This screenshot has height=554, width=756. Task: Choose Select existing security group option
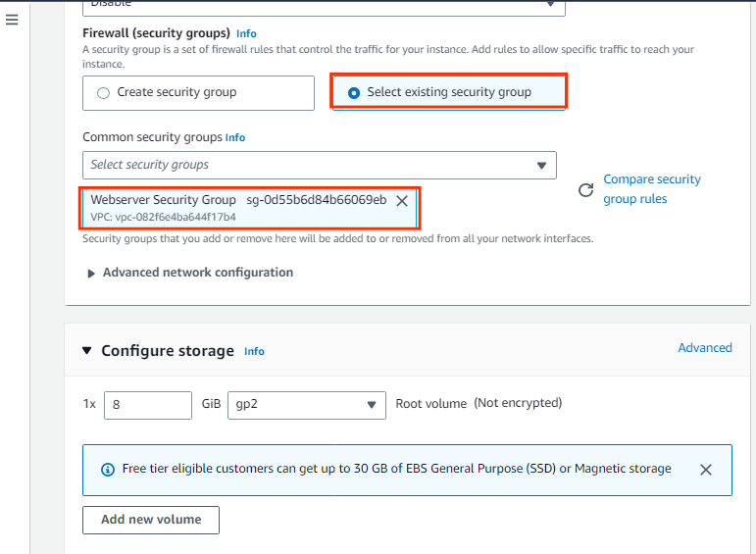coord(448,91)
